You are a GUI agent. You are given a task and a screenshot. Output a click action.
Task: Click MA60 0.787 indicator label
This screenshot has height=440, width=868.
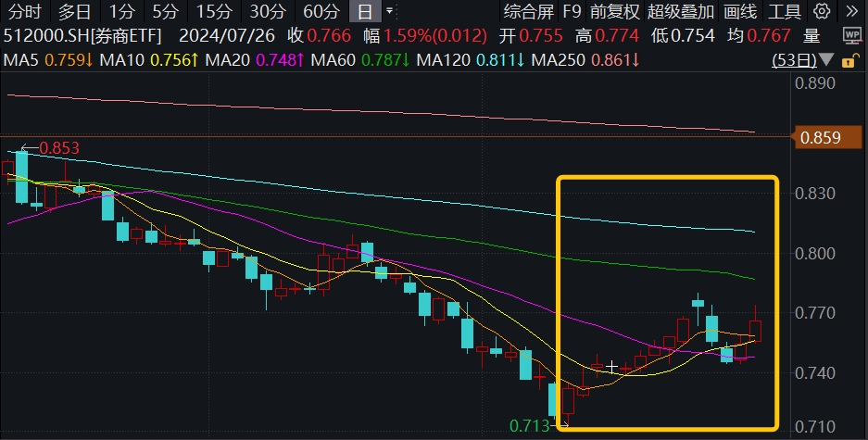359,60
